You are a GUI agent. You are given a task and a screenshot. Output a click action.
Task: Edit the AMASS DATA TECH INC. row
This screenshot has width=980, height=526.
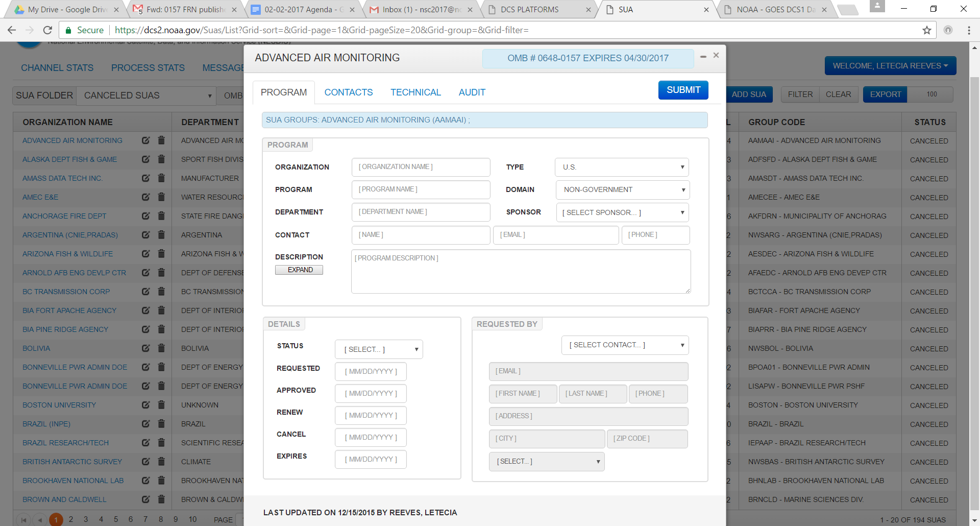click(146, 178)
